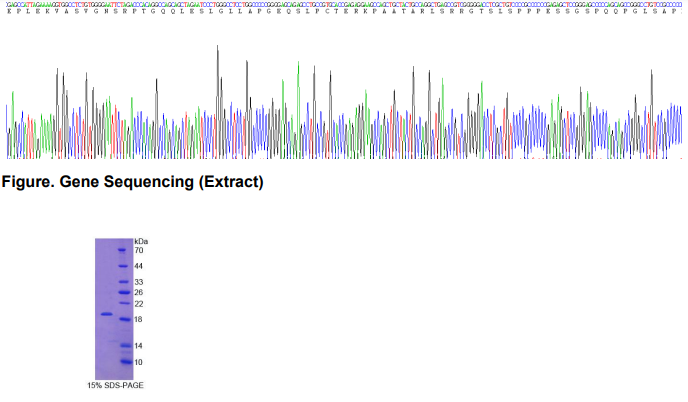Click the sample protein band in left lane
Image resolution: width=688 pixels, height=402 pixels.
[x=105, y=314]
